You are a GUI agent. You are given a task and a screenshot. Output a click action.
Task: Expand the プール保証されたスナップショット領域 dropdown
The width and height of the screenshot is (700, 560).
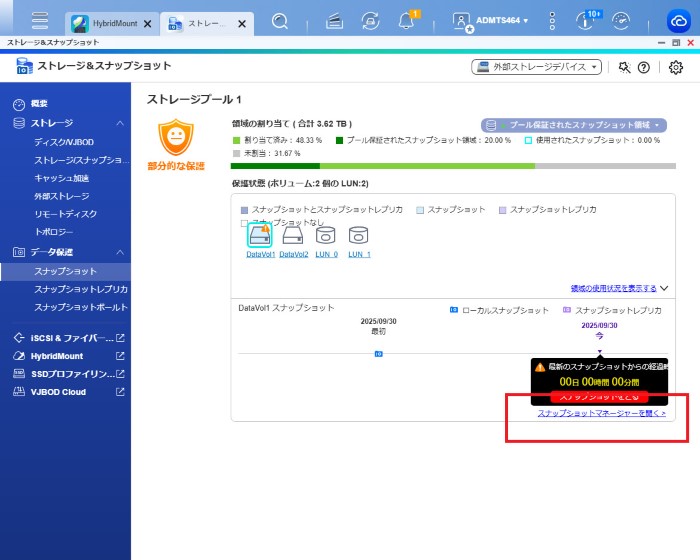(573, 125)
